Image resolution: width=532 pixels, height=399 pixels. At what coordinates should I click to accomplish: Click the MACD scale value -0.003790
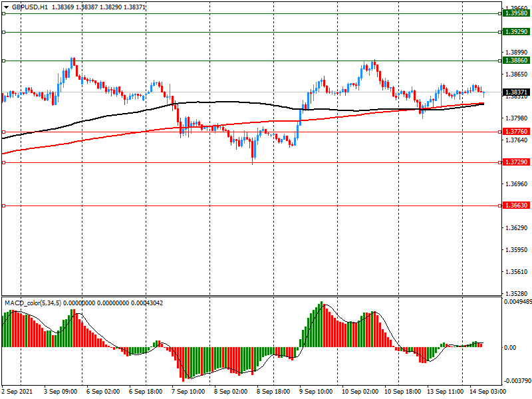(518, 380)
